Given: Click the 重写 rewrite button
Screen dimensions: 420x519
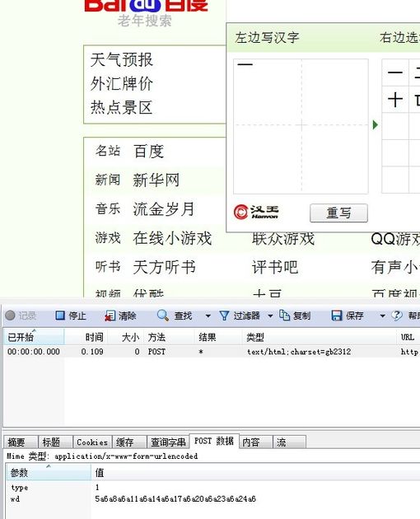Looking at the screenshot, I should (x=338, y=213).
